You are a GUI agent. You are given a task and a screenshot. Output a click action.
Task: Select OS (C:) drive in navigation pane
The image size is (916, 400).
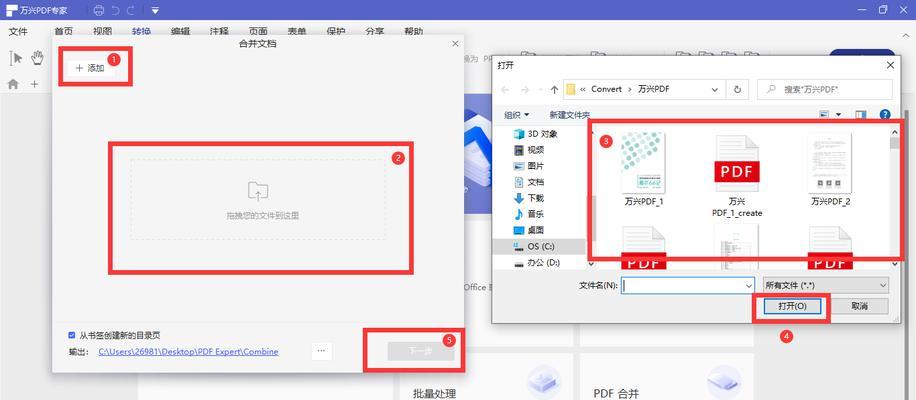(539, 246)
